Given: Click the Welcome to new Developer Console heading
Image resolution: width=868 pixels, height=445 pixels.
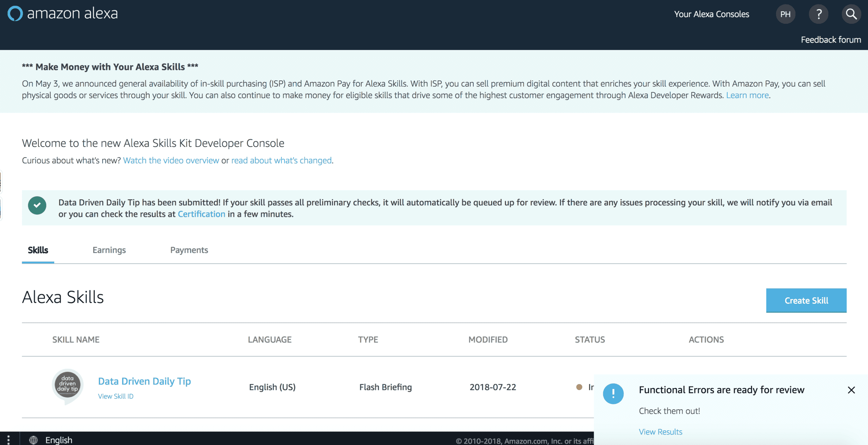Looking at the screenshot, I should (x=153, y=143).
